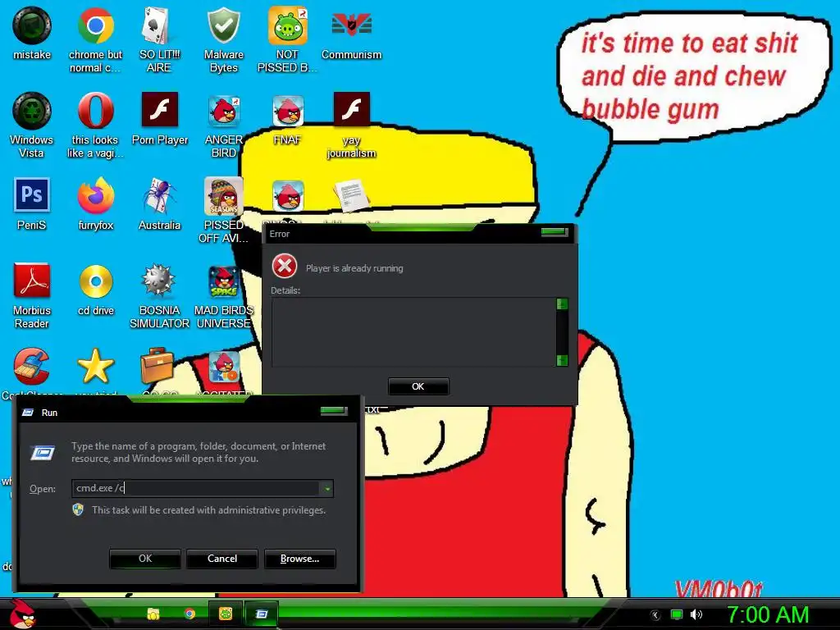Screen dimensions: 840x630
Task: Click the Details scrollbar up arrow
Action: coord(562,304)
